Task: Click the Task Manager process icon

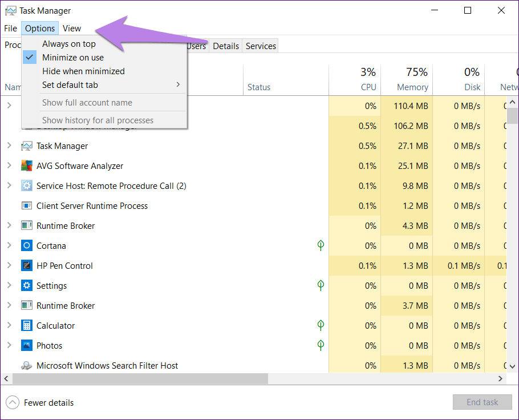Action: tap(26, 146)
